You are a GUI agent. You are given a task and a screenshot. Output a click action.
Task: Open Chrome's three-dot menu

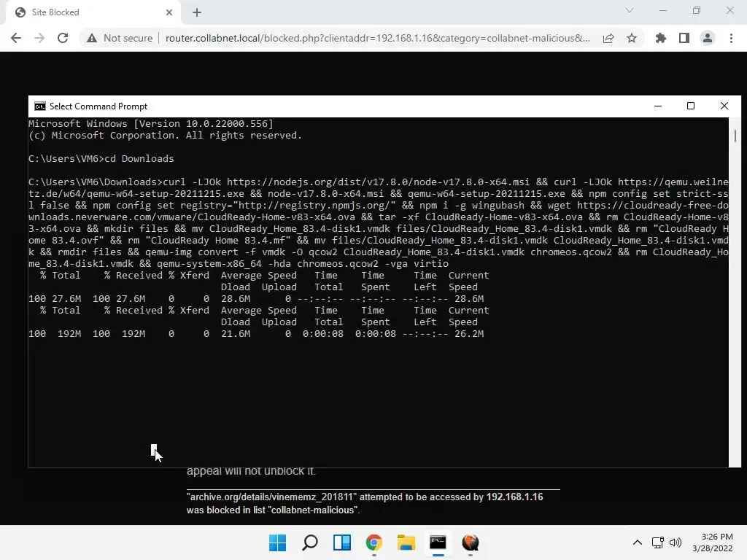click(731, 38)
